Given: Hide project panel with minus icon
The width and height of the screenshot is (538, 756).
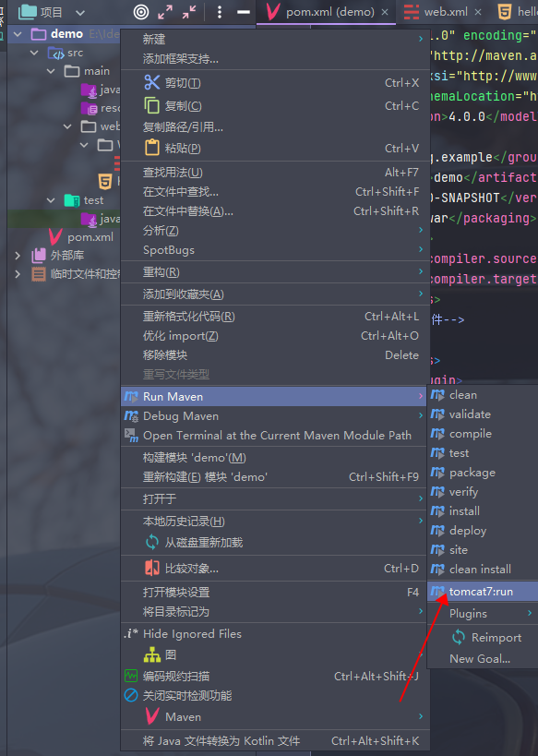Looking at the screenshot, I should (244, 12).
